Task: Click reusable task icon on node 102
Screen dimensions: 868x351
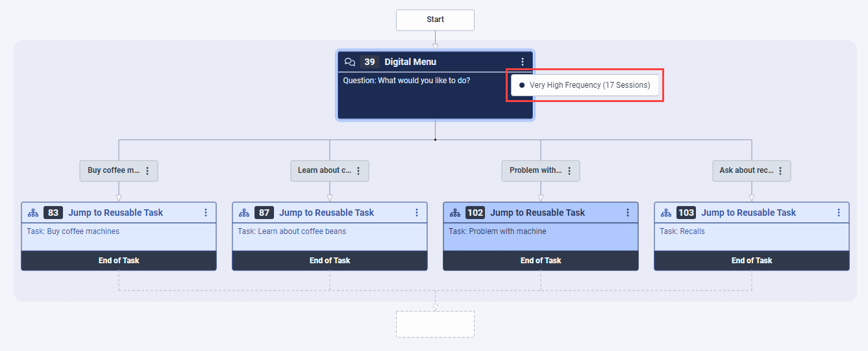Action: 455,213
